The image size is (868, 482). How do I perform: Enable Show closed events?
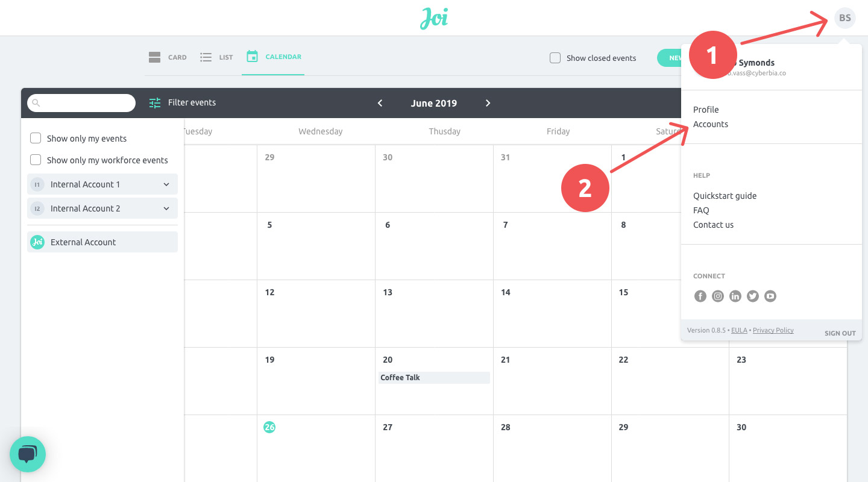(x=555, y=58)
